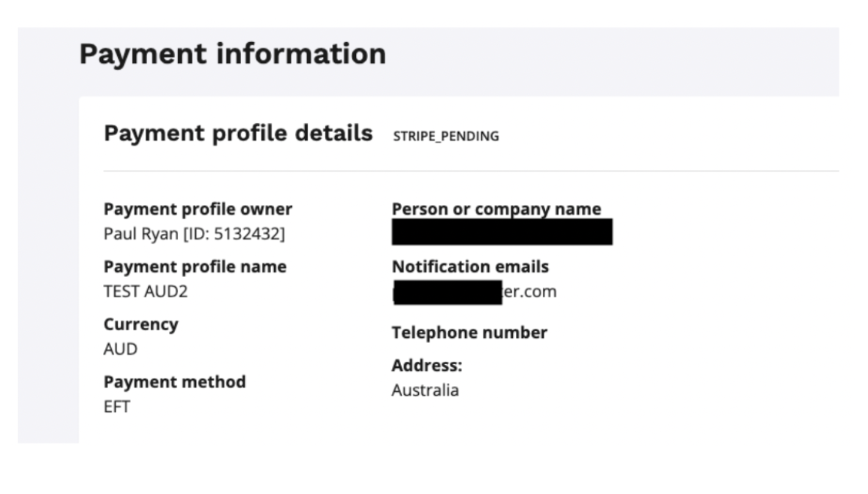Click the Payment profile details heading

238,134
